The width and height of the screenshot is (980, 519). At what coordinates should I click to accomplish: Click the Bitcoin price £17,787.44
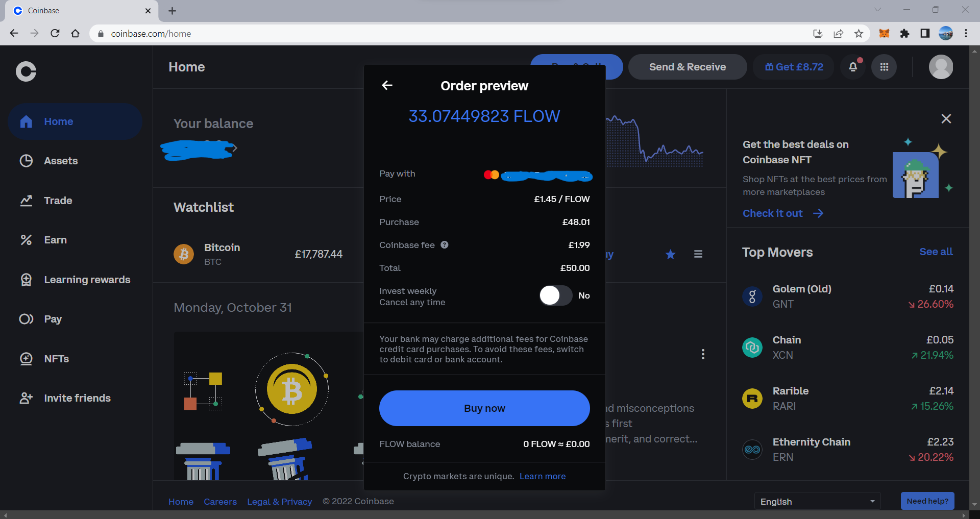[x=318, y=254]
